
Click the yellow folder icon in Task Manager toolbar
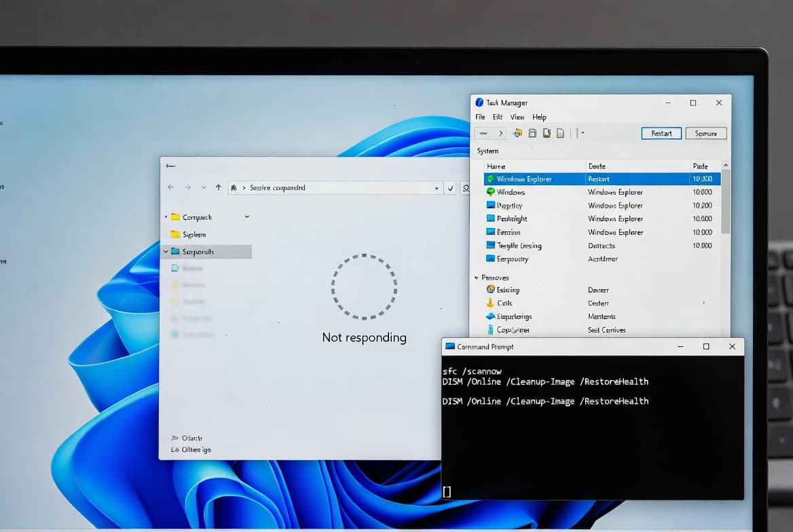517,133
